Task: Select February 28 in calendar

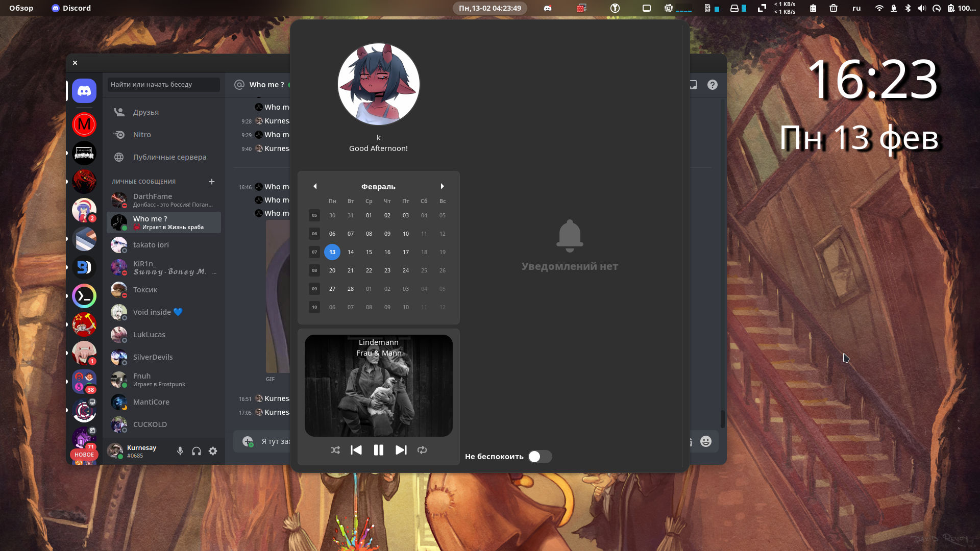Action: point(351,289)
